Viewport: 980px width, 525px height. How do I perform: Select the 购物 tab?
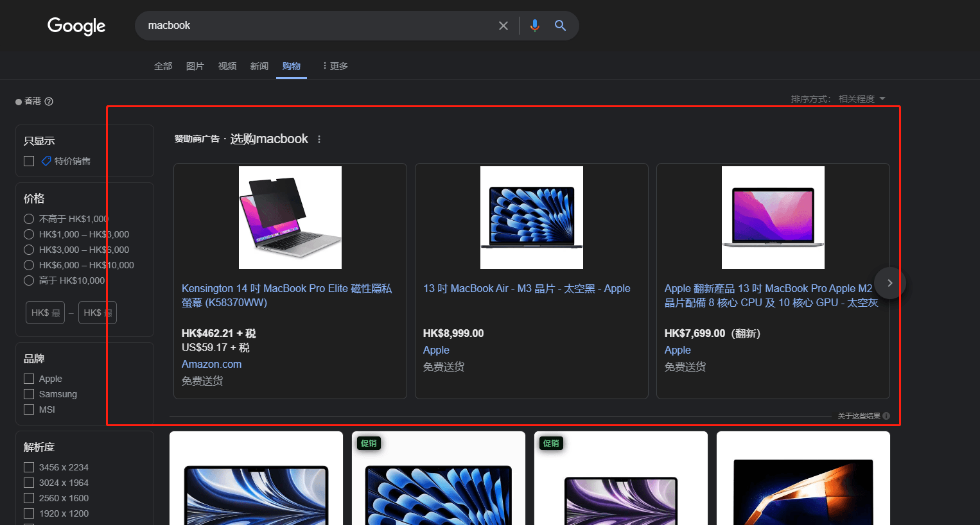point(292,66)
